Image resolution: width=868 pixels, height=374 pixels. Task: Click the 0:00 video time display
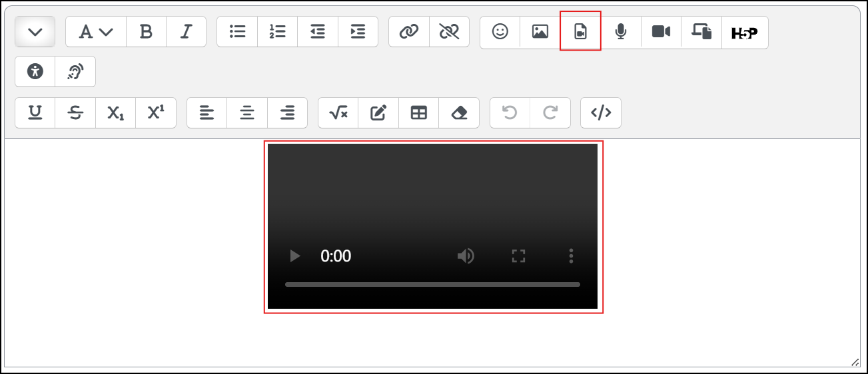336,256
